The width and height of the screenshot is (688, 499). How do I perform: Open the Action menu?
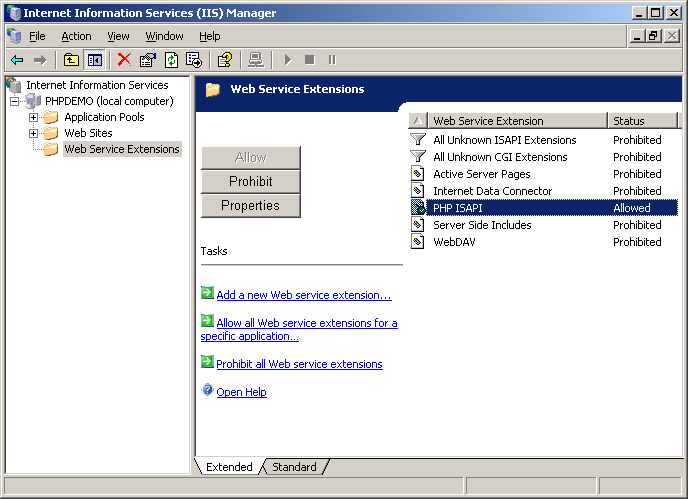coord(76,36)
